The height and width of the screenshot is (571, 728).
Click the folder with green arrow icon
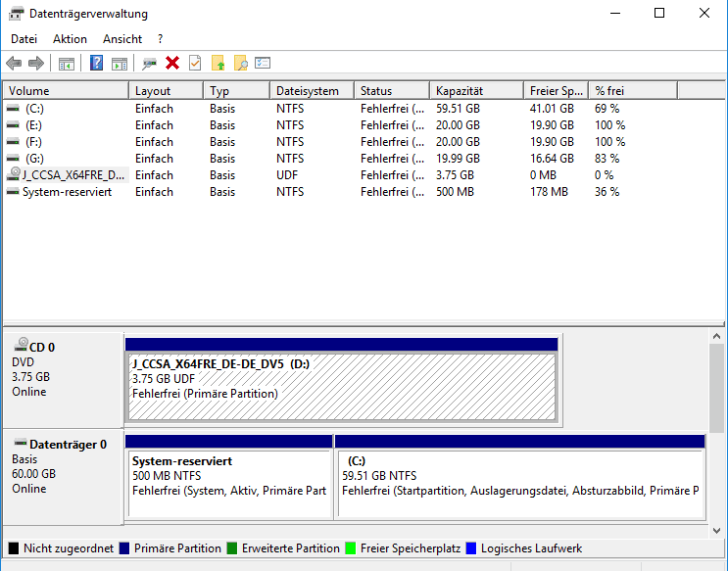tap(218, 63)
